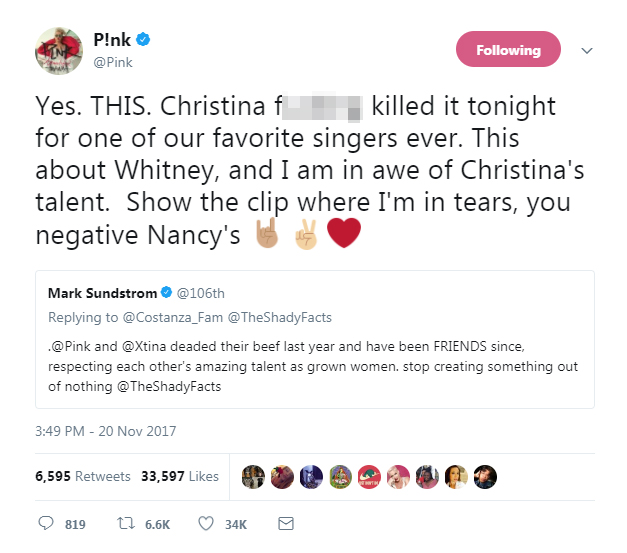Open Mark Sundstrom's profile name
This screenshot has width=627, height=553.
[101, 295]
